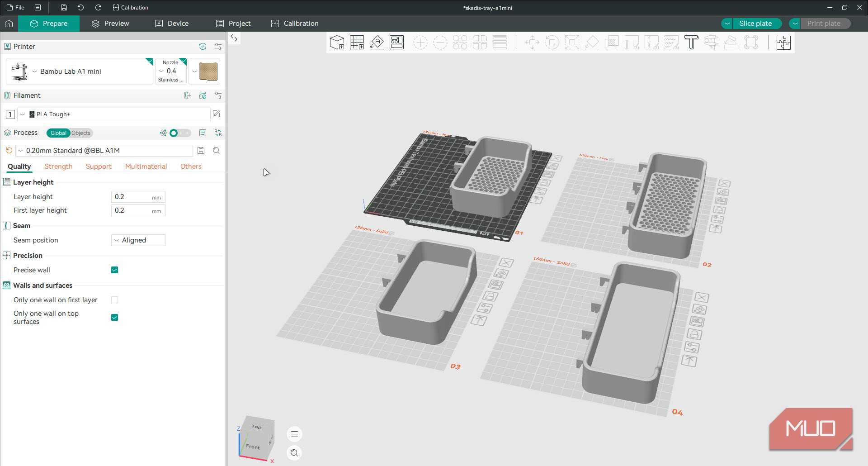Open the Bambu Lab A1 mini printer dropdown
Viewport: 868px width, 466px height.
pos(80,71)
